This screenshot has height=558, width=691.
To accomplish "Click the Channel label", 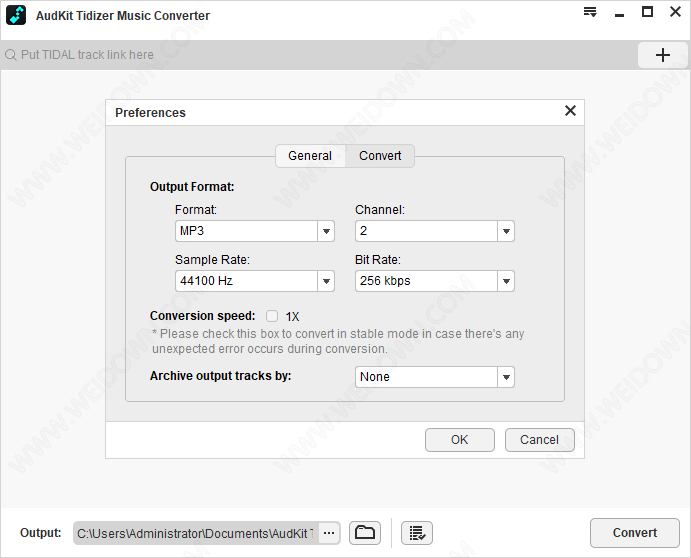I will point(379,210).
